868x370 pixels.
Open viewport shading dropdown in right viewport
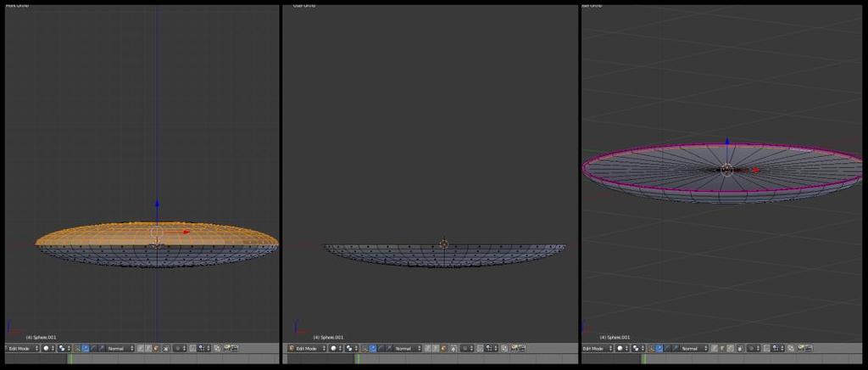point(621,349)
